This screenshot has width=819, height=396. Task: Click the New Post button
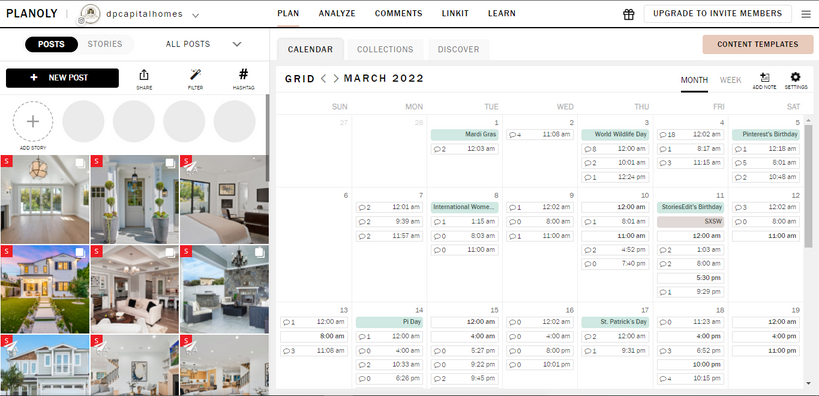click(62, 78)
